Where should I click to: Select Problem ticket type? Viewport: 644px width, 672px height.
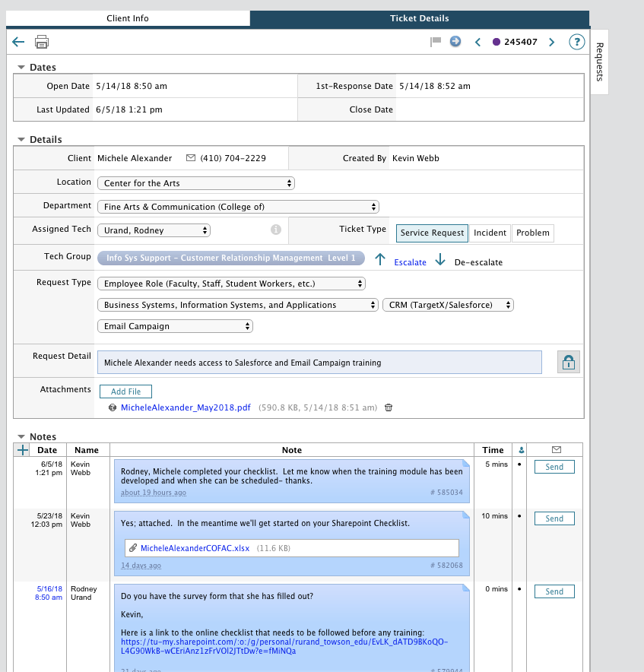coord(532,233)
